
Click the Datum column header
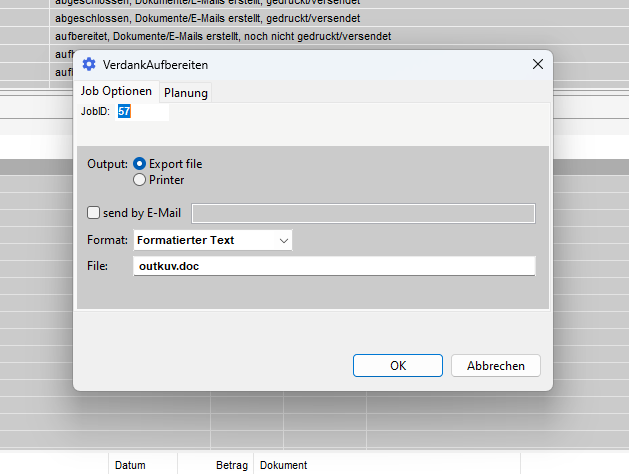click(130, 465)
